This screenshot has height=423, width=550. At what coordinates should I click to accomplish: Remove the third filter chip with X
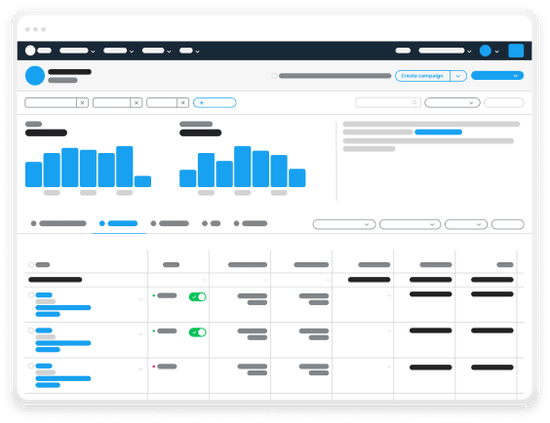(x=183, y=103)
